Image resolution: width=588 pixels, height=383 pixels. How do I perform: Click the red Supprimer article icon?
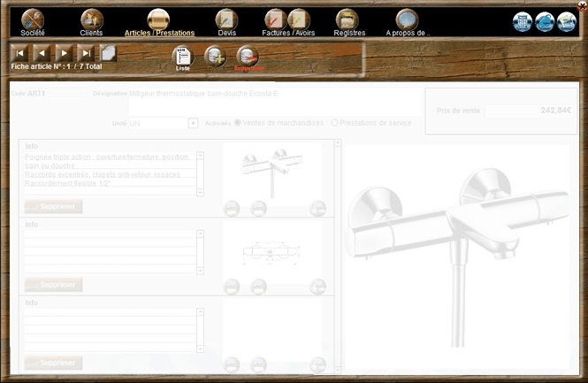point(248,56)
